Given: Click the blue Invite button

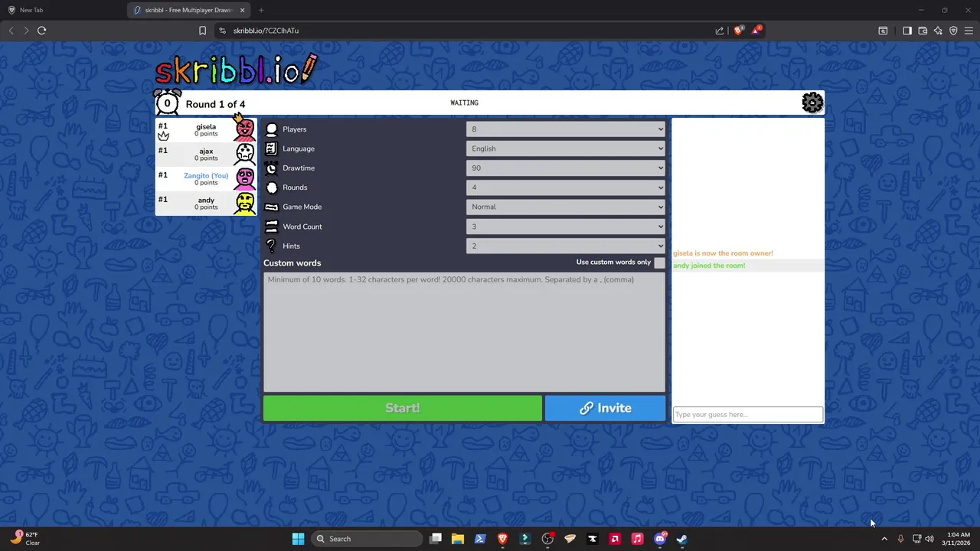Looking at the screenshot, I should [x=606, y=408].
